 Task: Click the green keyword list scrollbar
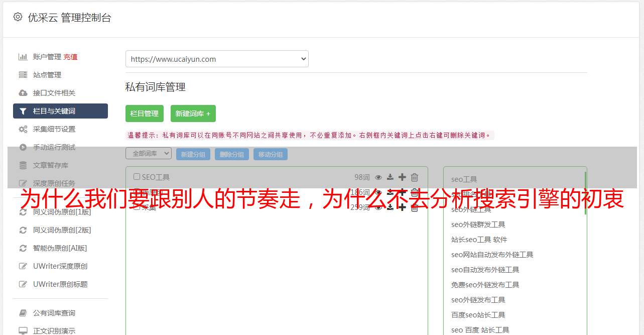[585, 193]
